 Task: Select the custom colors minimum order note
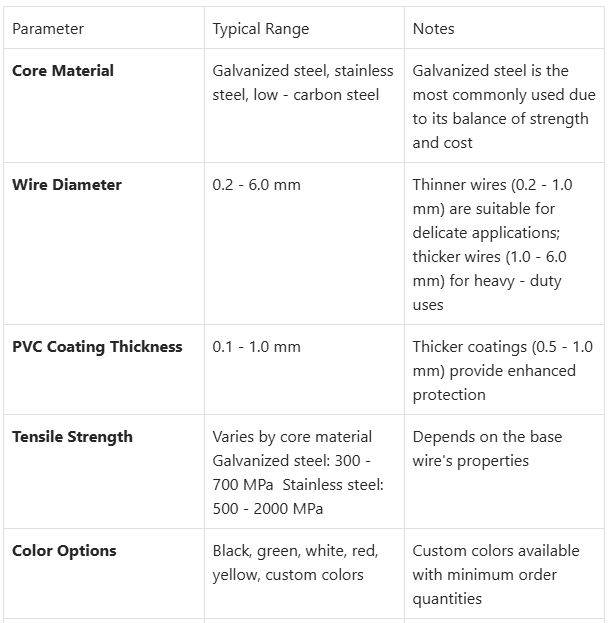coord(496,575)
